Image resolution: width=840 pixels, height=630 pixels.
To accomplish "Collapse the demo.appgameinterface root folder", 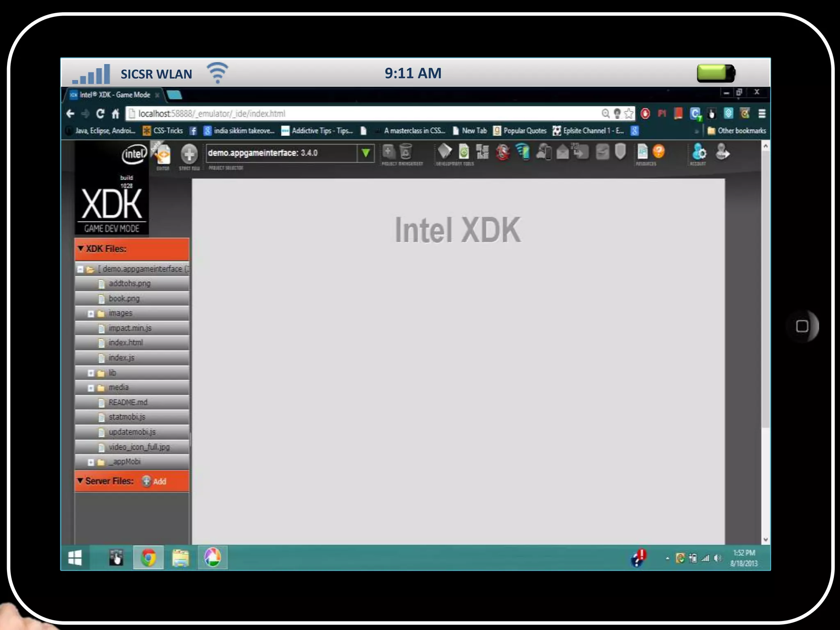I will point(81,269).
